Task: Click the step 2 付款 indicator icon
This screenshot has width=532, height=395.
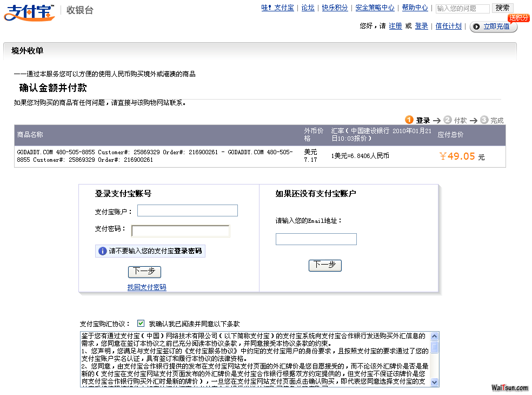Action: (447, 120)
